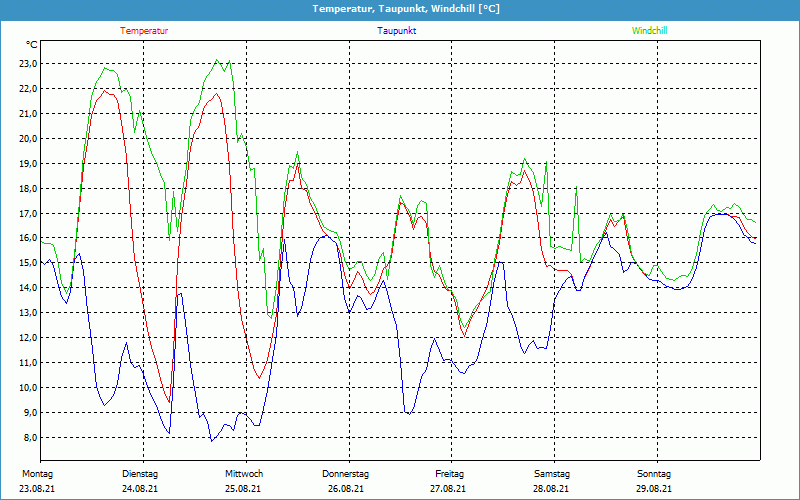The height and width of the screenshot is (500, 800).
Task: Click the 24.08.21 date label
Action: click(140, 489)
